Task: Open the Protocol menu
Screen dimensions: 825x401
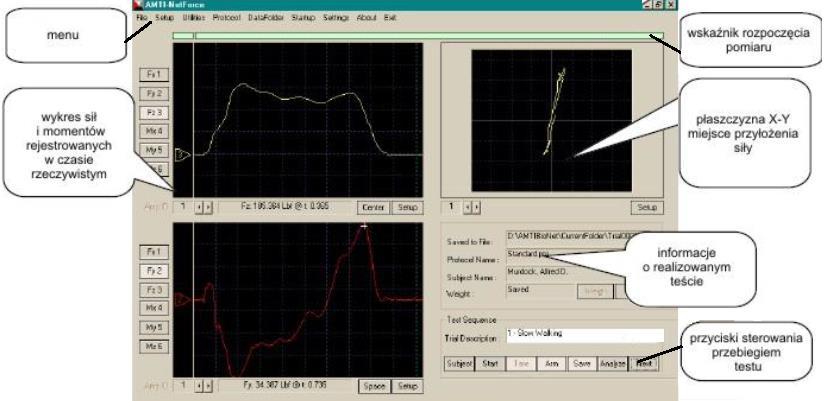Action: (227, 17)
